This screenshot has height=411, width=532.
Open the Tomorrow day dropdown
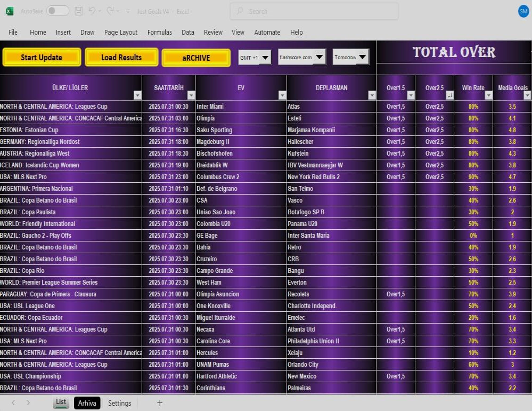click(x=362, y=57)
